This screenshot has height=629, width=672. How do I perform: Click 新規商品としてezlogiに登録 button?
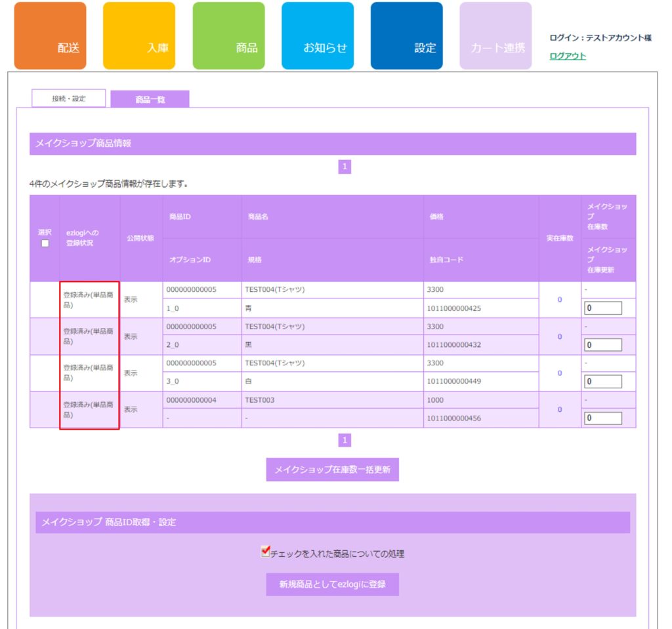[x=332, y=584]
